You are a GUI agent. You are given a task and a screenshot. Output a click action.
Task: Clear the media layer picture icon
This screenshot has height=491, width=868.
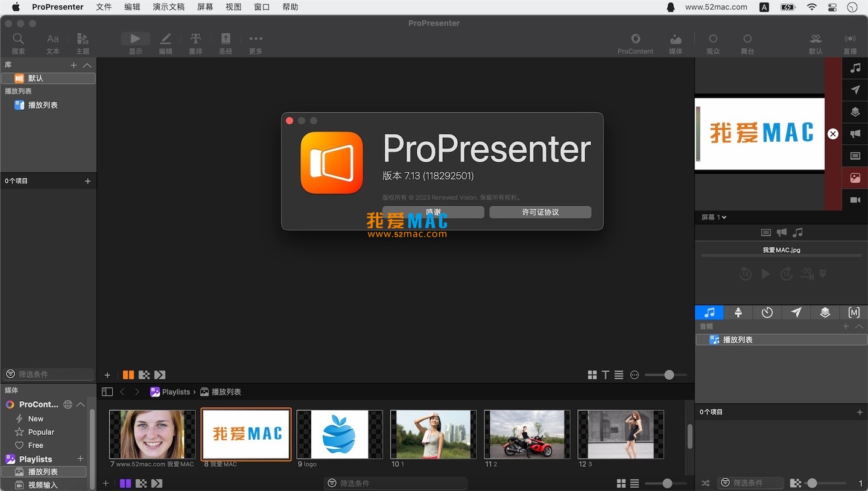coord(855,177)
